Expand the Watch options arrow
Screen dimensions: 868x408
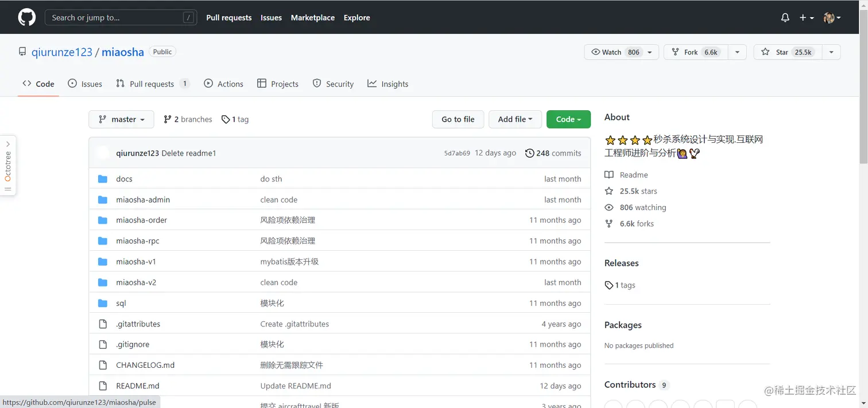click(650, 52)
